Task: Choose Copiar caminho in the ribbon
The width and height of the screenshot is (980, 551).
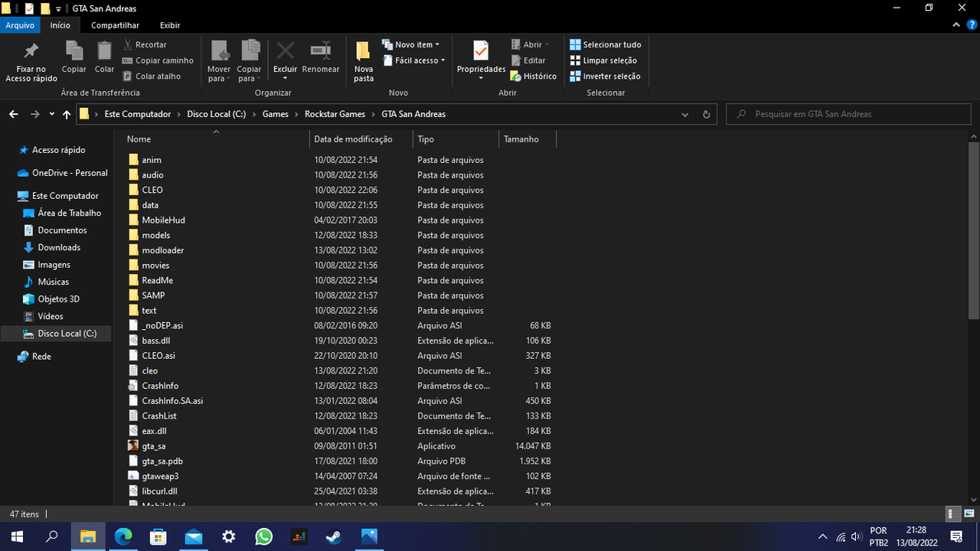Action: [158, 60]
